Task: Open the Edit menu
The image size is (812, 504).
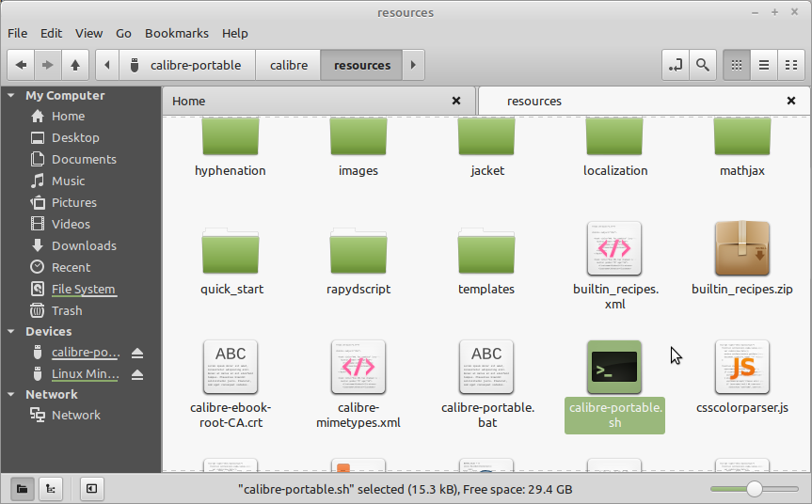Action: pyautogui.click(x=51, y=34)
